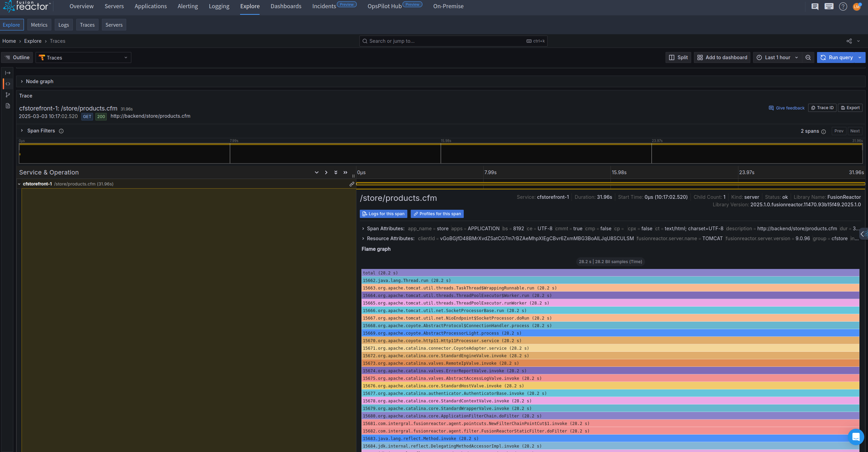Click the trace minimap timeline
This screenshot has height=452, width=868.
440,153
